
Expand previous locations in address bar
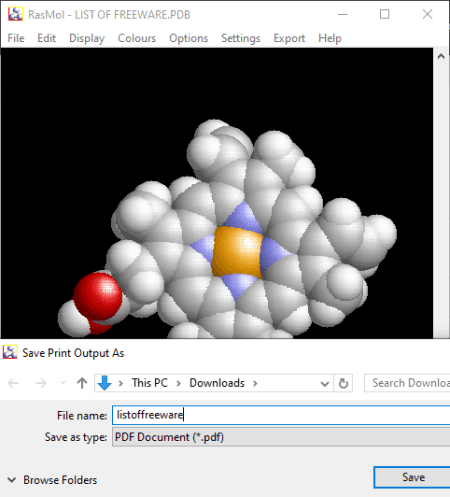(x=324, y=384)
